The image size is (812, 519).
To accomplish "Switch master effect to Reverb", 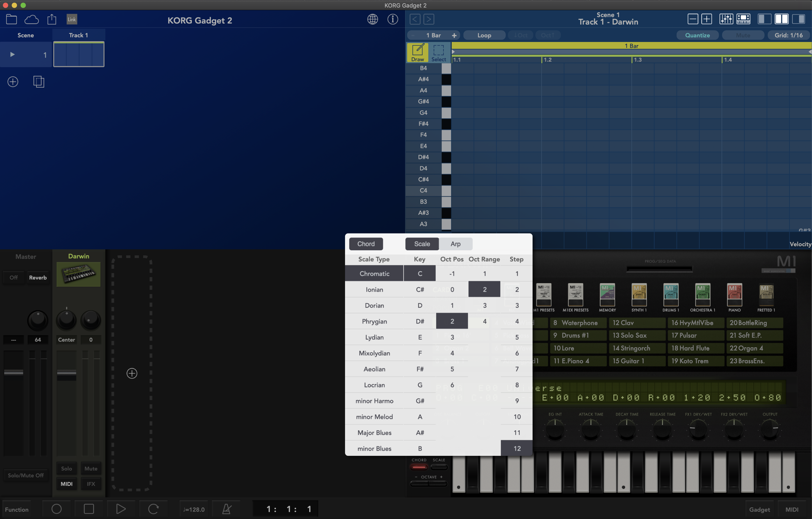I will pyautogui.click(x=38, y=278).
